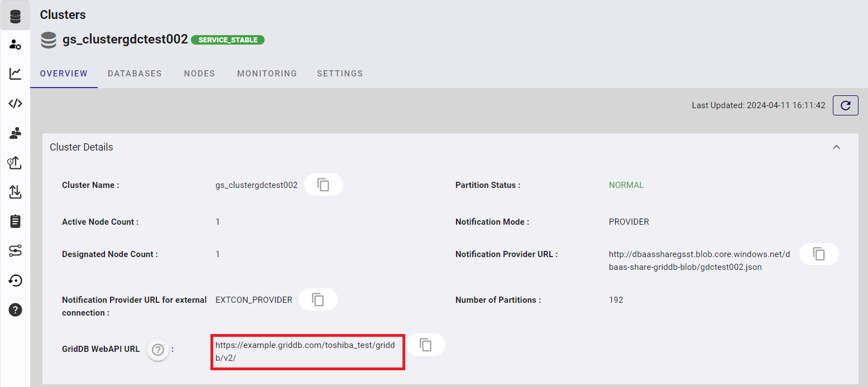Viewport: 868px width, 387px height.
Task: Collapse the Cluster Details panel
Action: point(836,147)
